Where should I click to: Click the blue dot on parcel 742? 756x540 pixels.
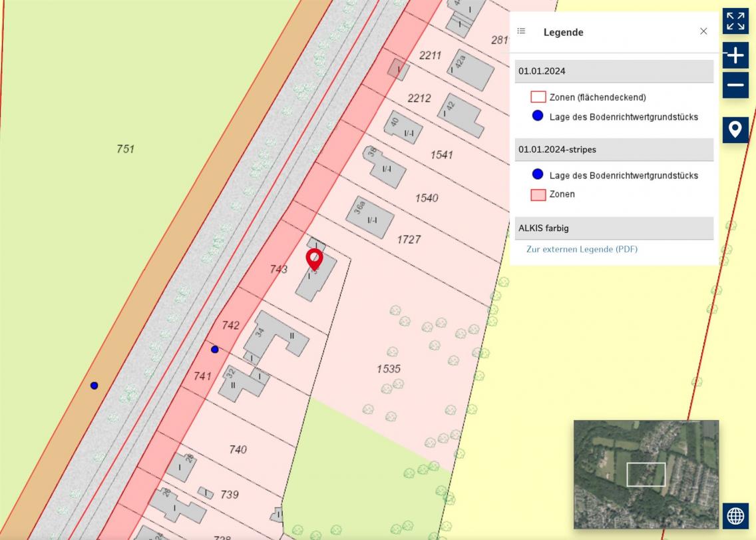(x=214, y=350)
